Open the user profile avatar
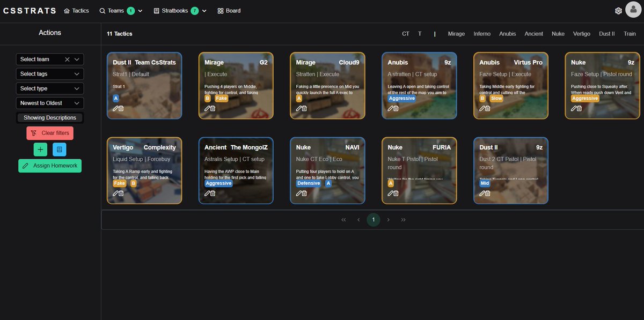The height and width of the screenshot is (320, 644). (x=633, y=10)
